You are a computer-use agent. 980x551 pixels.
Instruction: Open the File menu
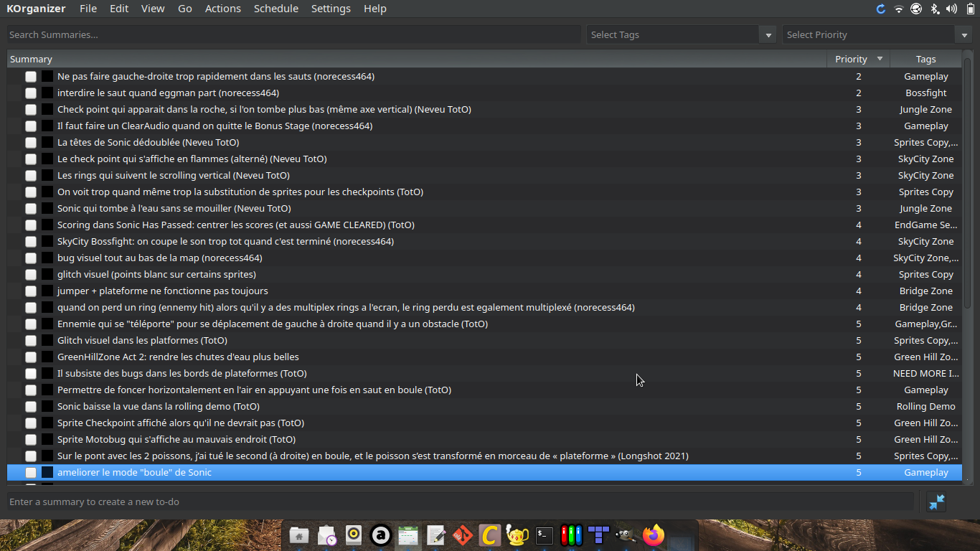point(88,9)
